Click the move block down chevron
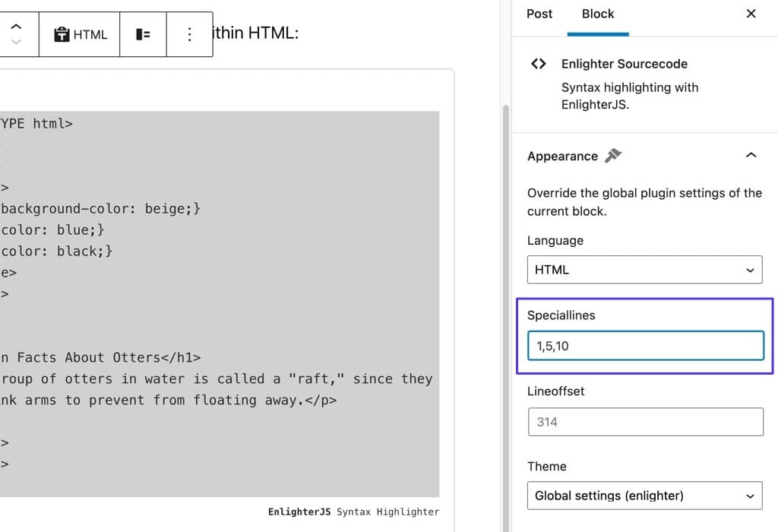 point(16,42)
